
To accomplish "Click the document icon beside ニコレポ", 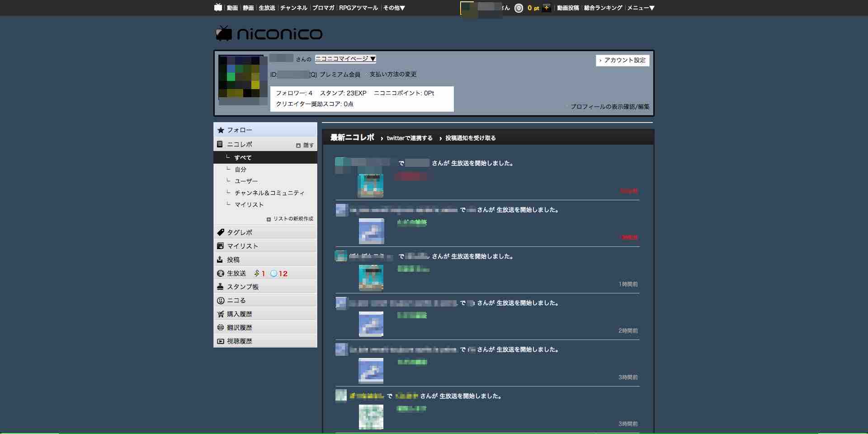I will tap(220, 144).
